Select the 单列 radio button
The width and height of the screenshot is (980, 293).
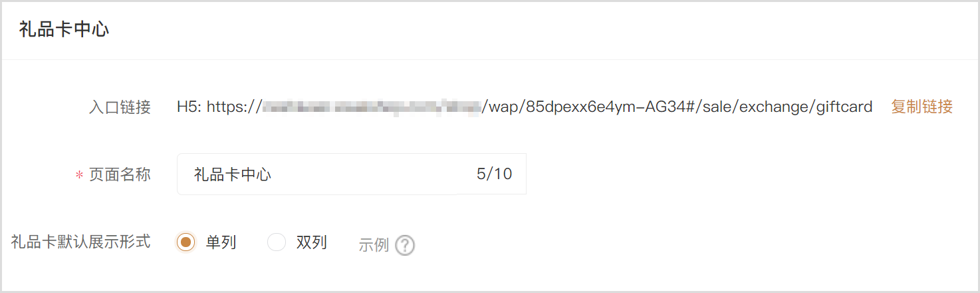click(186, 242)
